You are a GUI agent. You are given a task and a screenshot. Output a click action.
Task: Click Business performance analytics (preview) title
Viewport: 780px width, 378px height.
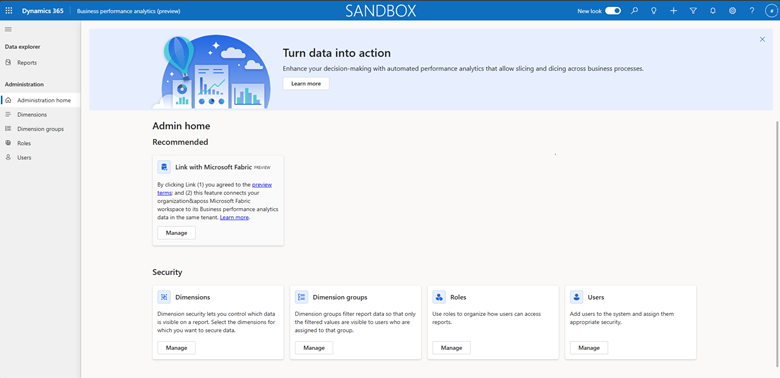coord(128,11)
